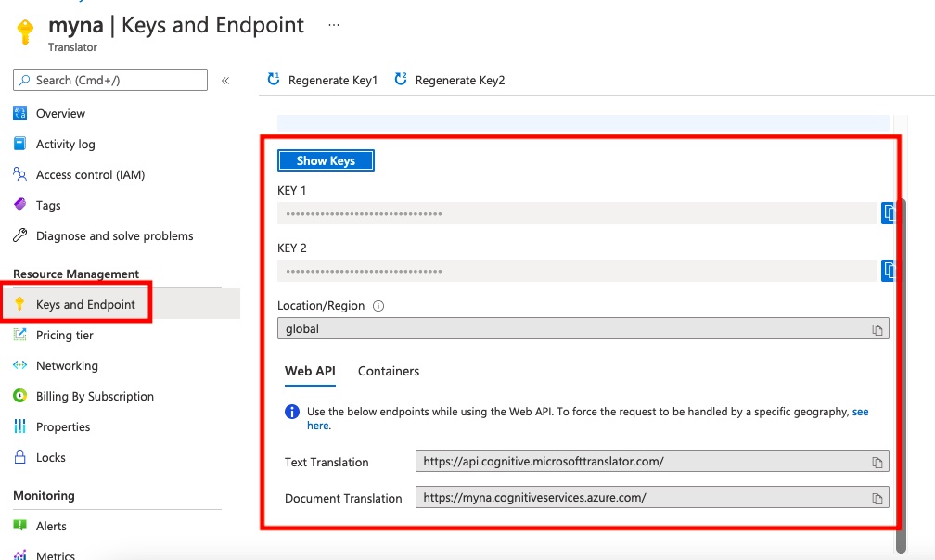Click the Overview icon in sidebar
This screenshot has height=560, width=935.
click(19, 113)
